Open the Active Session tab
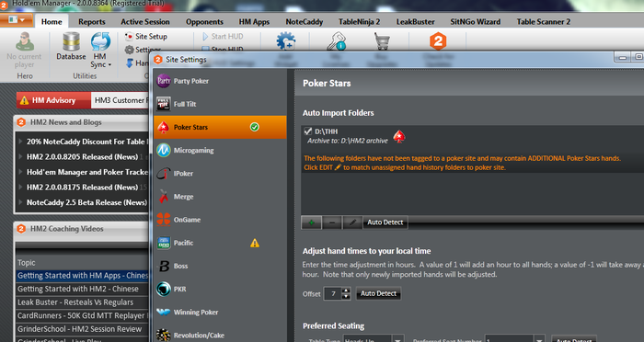This screenshot has width=644, height=342. 145,22
